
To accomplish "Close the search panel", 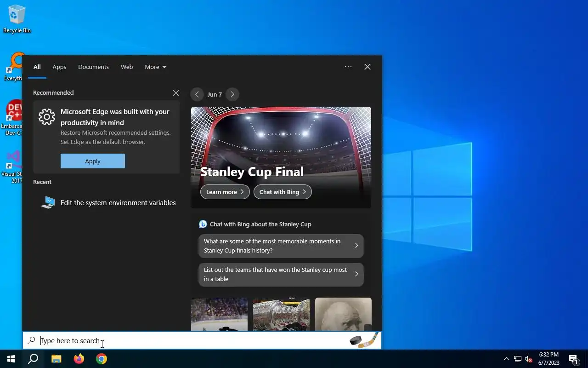I will [x=367, y=67].
